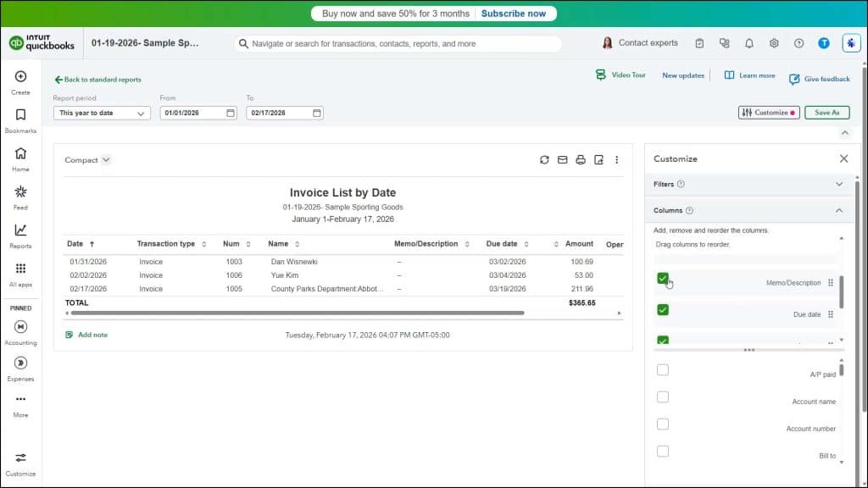Screen dimensions: 868x488
Task: Follow the Back to standard reports link
Action: pyautogui.click(x=99, y=79)
